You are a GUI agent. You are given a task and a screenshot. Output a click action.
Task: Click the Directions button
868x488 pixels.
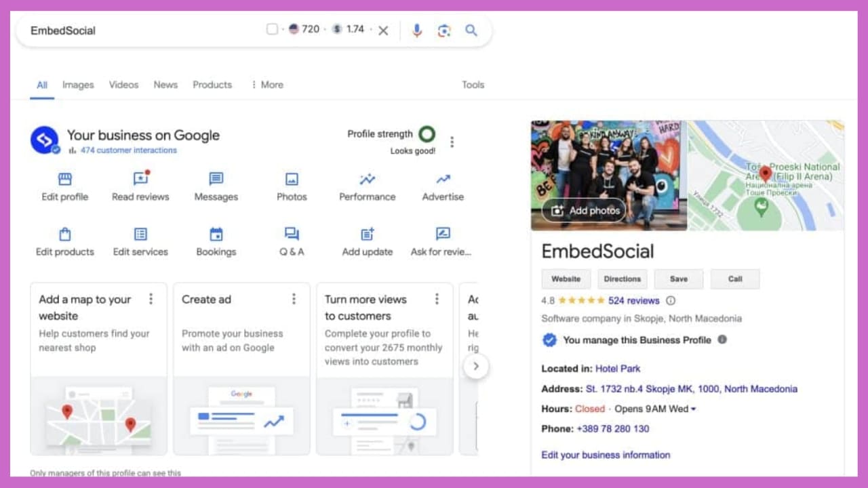pyautogui.click(x=622, y=279)
